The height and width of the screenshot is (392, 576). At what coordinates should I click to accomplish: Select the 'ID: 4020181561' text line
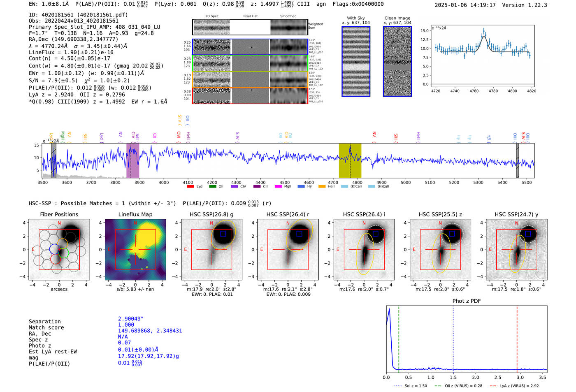click(78, 15)
